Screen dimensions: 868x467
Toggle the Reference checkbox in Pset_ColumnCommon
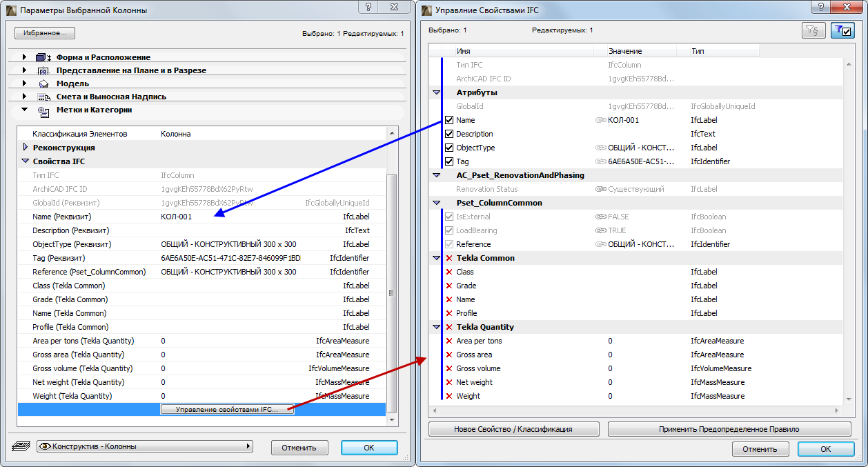point(449,244)
